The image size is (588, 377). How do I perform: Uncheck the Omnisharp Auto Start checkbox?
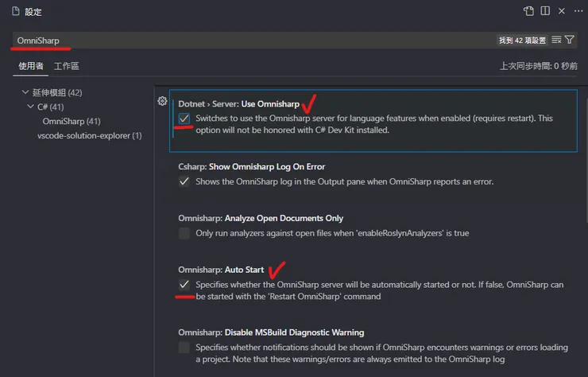(184, 284)
